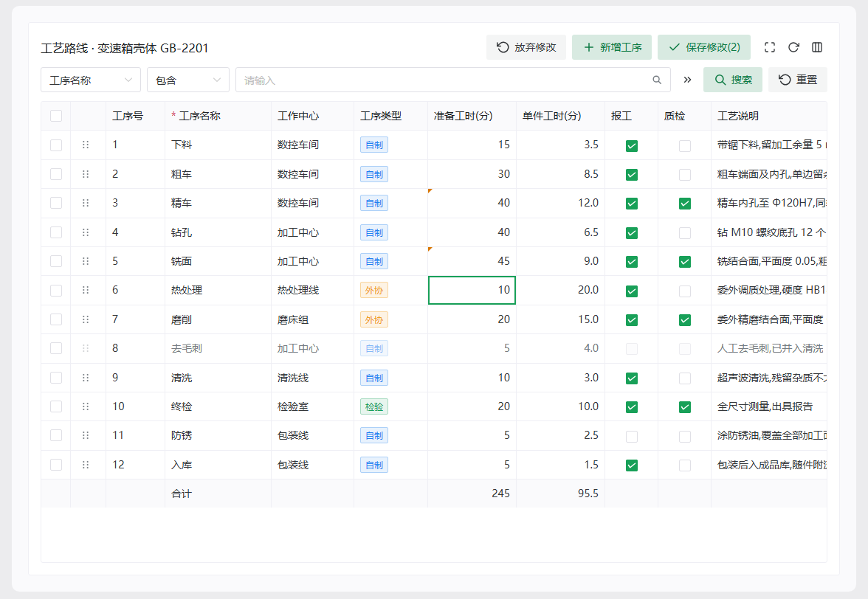Image resolution: width=868 pixels, height=599 pixels.
Task: Click the 外协 type tag in 热处理 row
Action: (x=373, y=290)
